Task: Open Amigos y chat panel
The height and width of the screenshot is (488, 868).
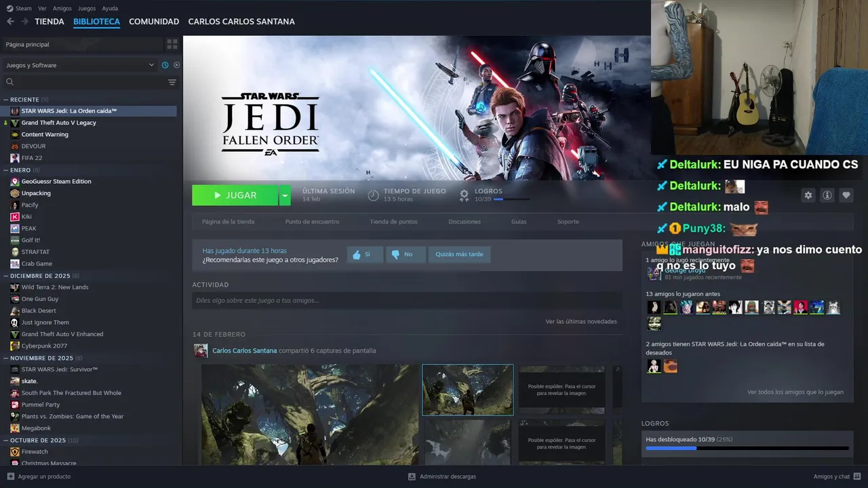Action: pyautogui.click(x=837, y=476)
